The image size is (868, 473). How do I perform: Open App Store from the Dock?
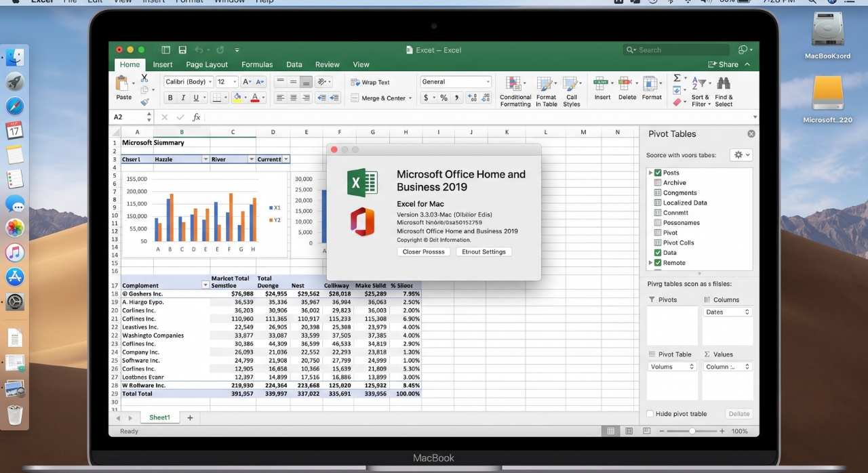[x=15, y=276]
